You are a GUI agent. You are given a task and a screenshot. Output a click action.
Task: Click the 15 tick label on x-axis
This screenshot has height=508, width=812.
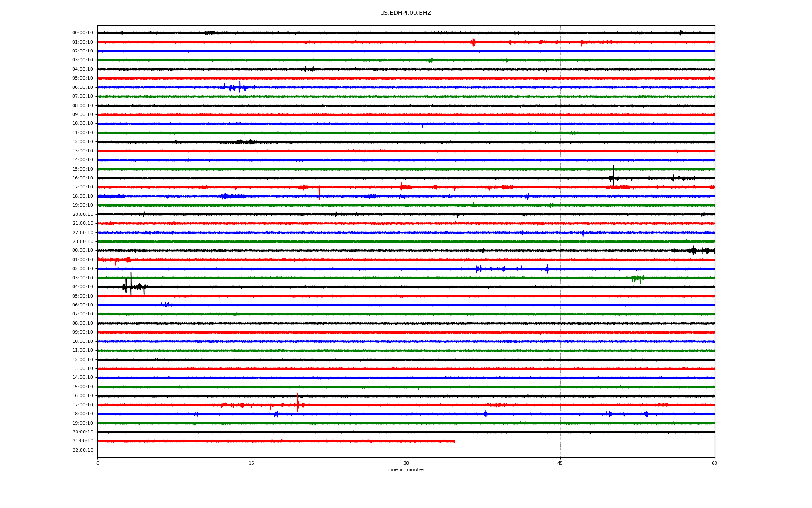[x=252, y=463]
